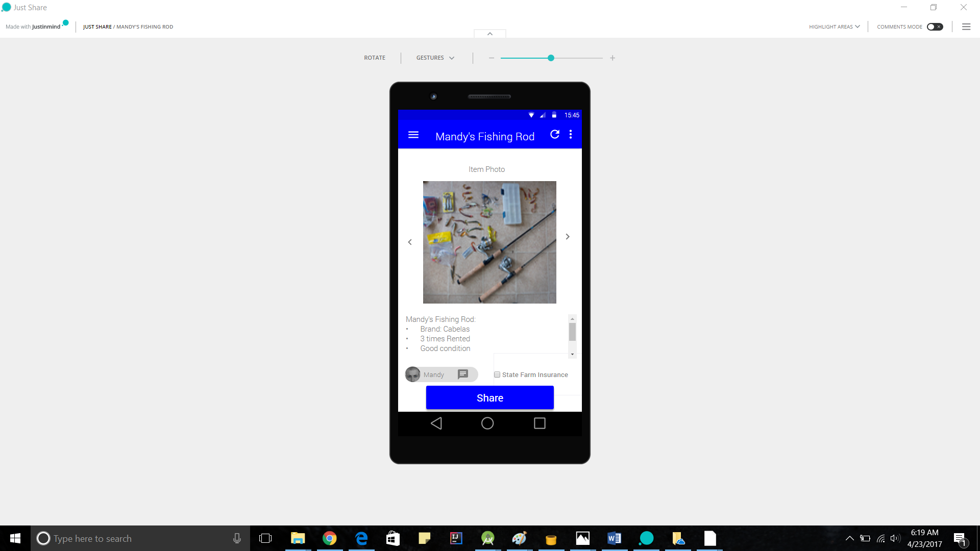980x551 pixels.
Task: Open the hamburger menu in app header
Action: click(413, 135)
